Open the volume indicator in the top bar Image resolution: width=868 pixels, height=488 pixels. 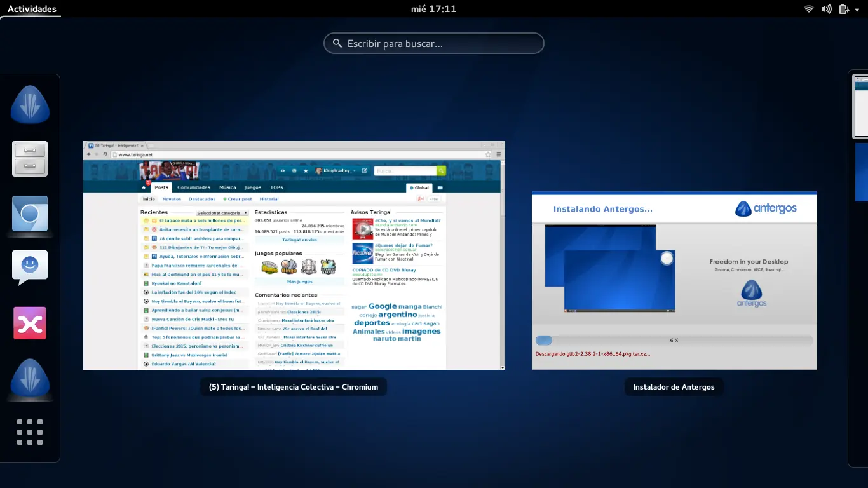826,9
